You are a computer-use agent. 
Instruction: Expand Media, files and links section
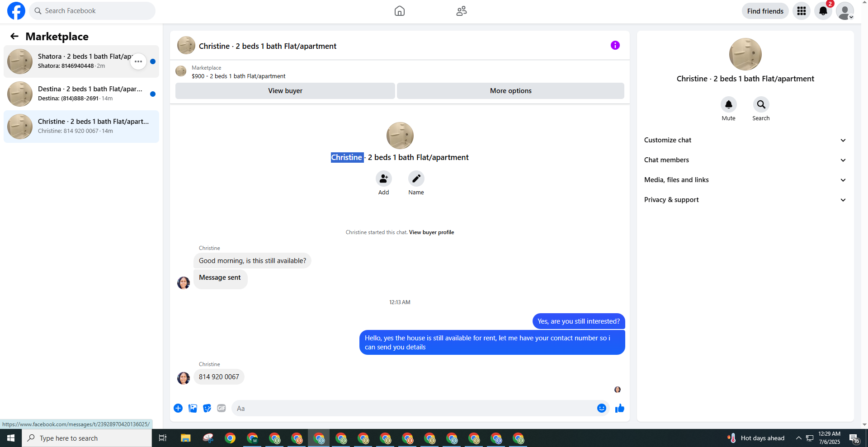(x=745, y=180)
